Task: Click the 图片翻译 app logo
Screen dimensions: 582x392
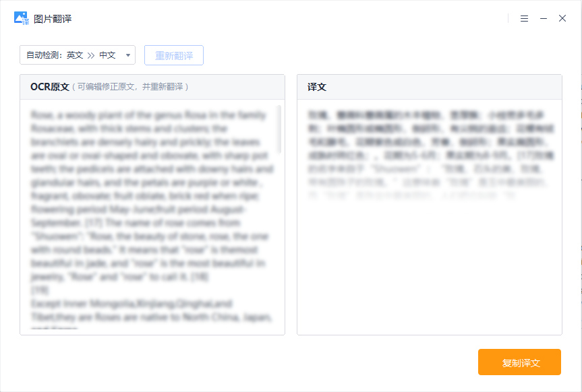Action: click(x=19, y=18)
